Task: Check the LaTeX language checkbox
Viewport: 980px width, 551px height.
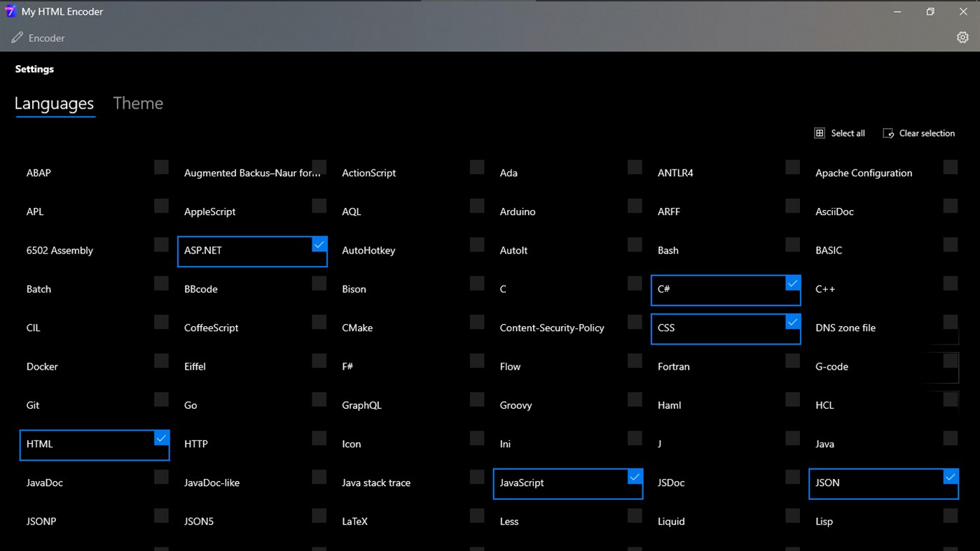Action: 477,515
